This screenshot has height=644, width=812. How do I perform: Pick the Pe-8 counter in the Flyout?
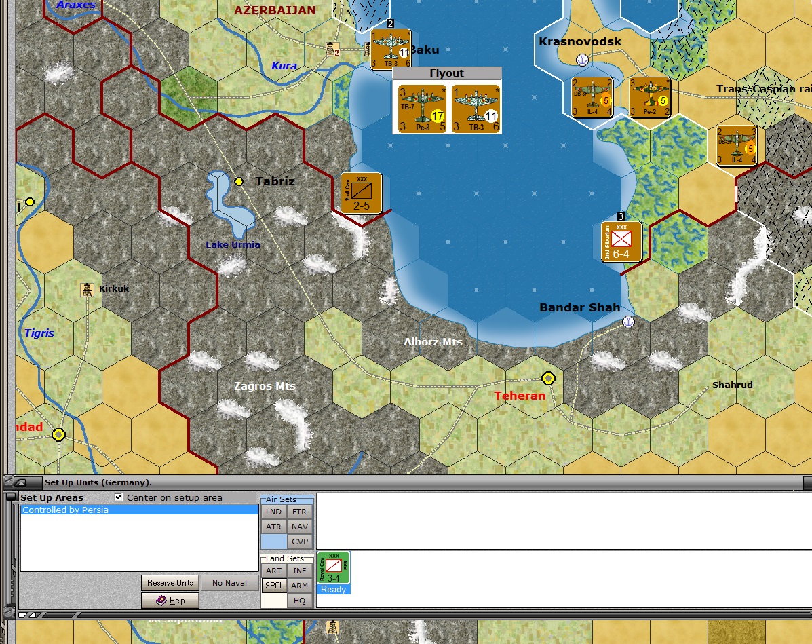coord(422,109)
